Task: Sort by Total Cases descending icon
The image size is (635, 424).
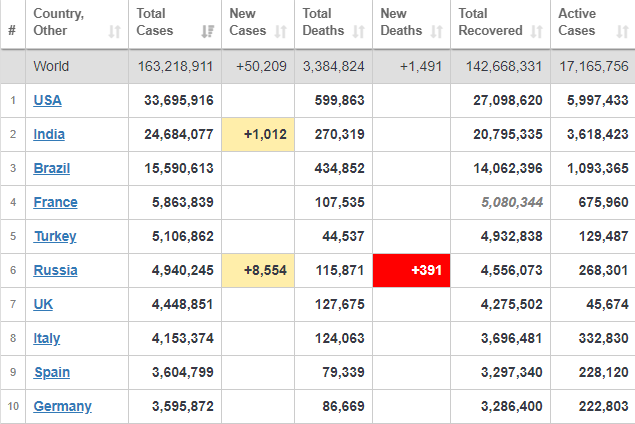Action: [208, 31]
